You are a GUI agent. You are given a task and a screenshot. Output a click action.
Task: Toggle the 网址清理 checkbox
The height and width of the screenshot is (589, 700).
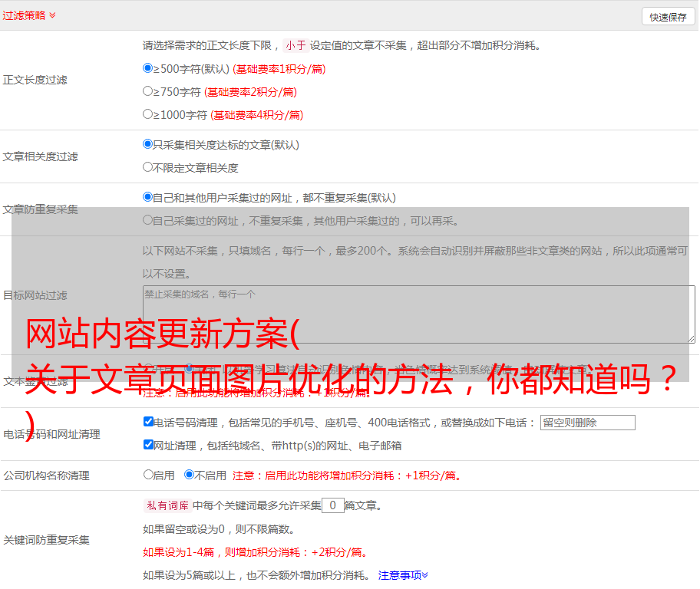tap(149, 445)
